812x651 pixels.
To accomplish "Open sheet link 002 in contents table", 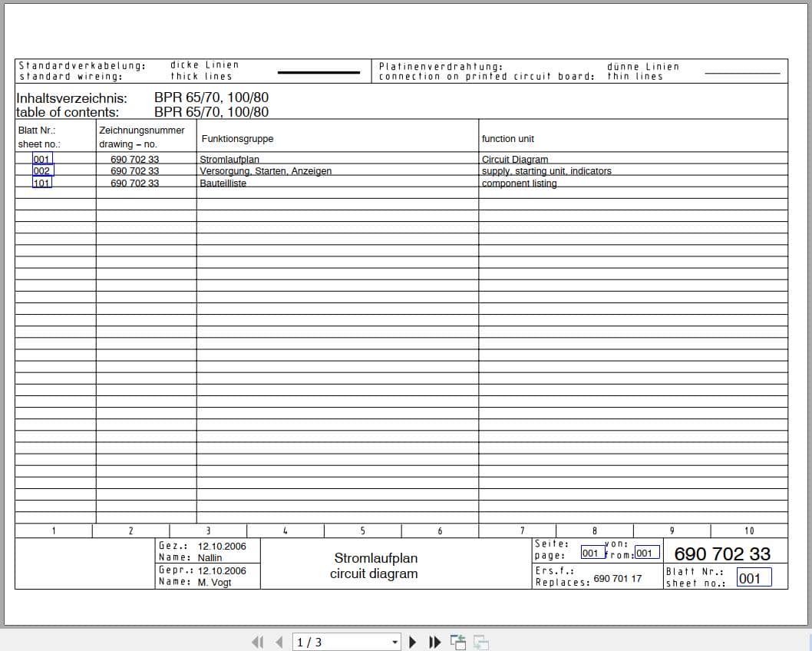I will [x=42, y=170].
